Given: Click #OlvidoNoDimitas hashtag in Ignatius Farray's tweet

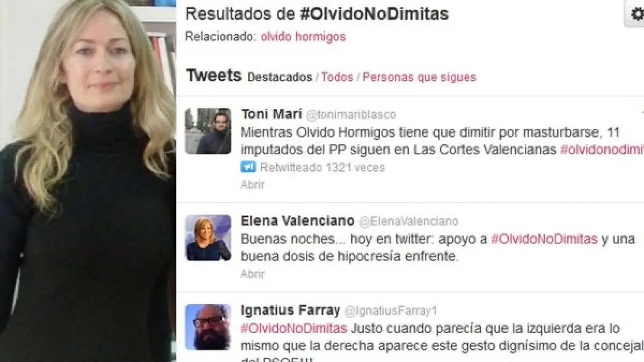Looking at the screenshot, I should coord(294,328).
